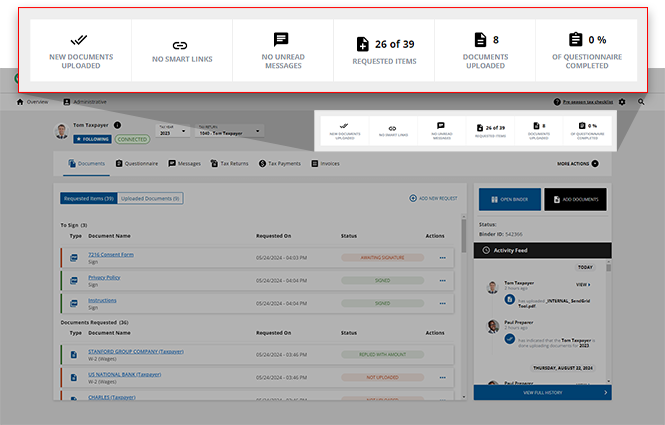Click the sign icon beside Instructions
665x425 pixels.
tap(74, 304)
